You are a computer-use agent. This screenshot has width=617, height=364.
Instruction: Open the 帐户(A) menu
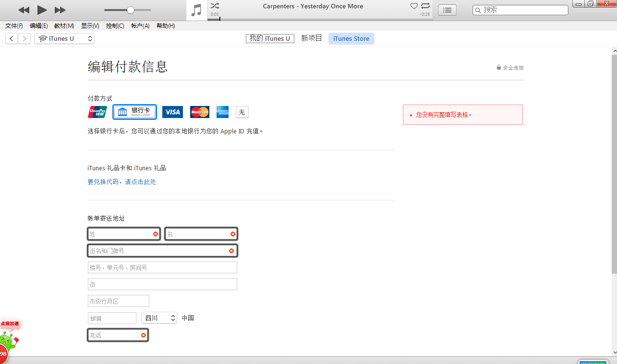(x=140, y=26)
